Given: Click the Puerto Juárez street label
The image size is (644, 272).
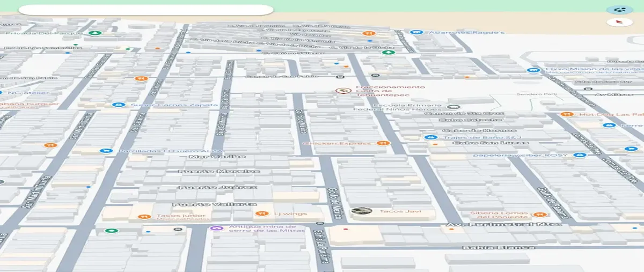Looking at the screenshot, I should click(x=218, y=187).
